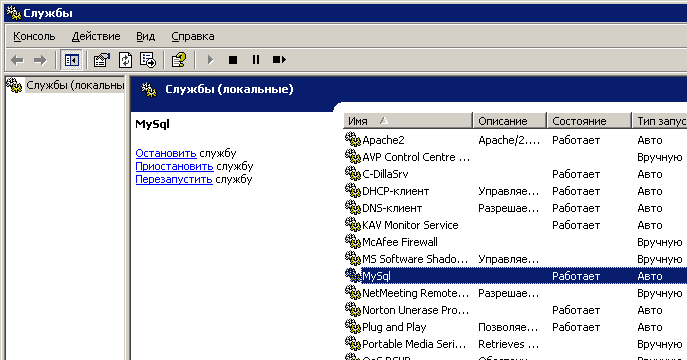Open the Вид menu

coord(145,36)
